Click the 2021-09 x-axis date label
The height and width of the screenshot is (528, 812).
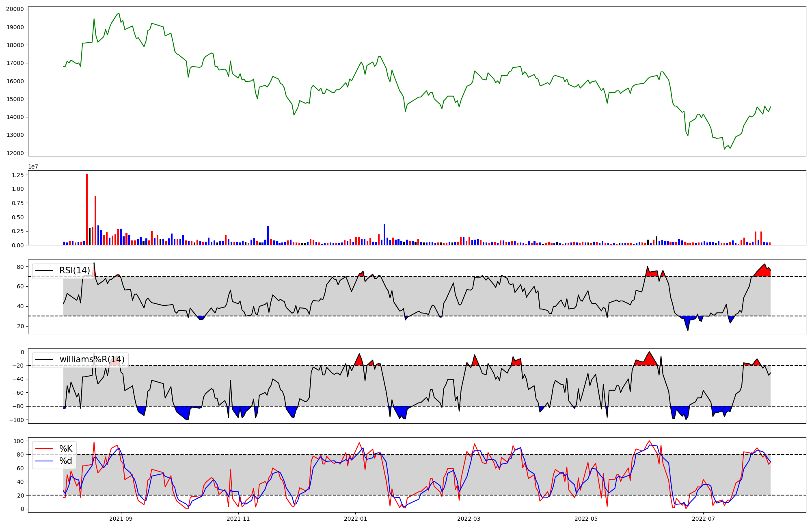point(121,519)
